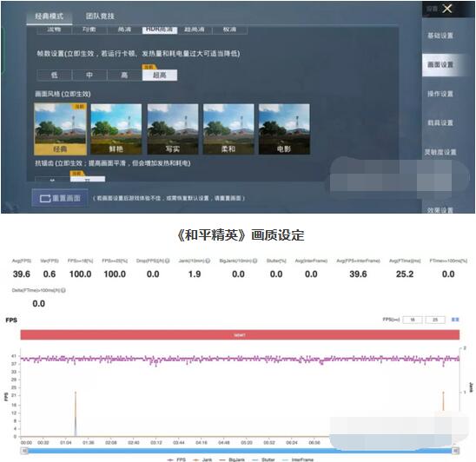Click the blue reset link beside FPS thresholds

tap(455, 320)
